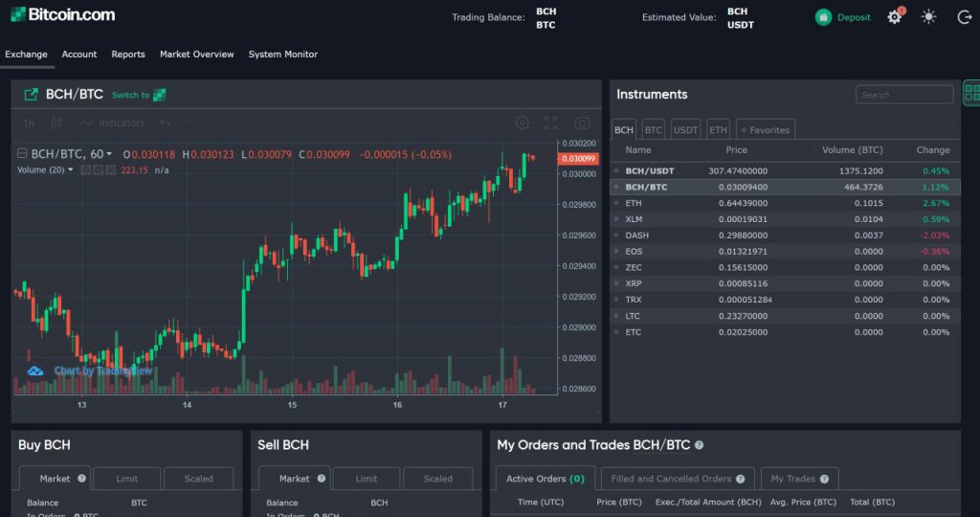Open the 1h timeframe dropdown
Screen dimensions: 980x517
tap(29, 123)
